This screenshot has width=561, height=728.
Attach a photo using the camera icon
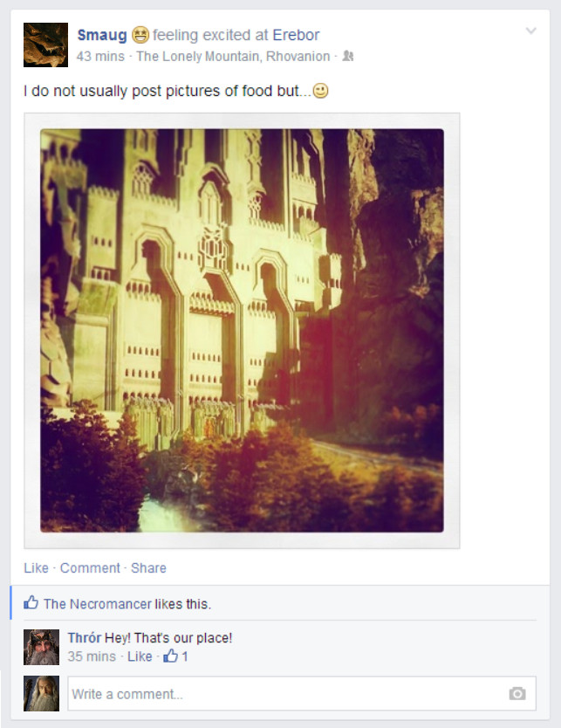pos(517,694)
